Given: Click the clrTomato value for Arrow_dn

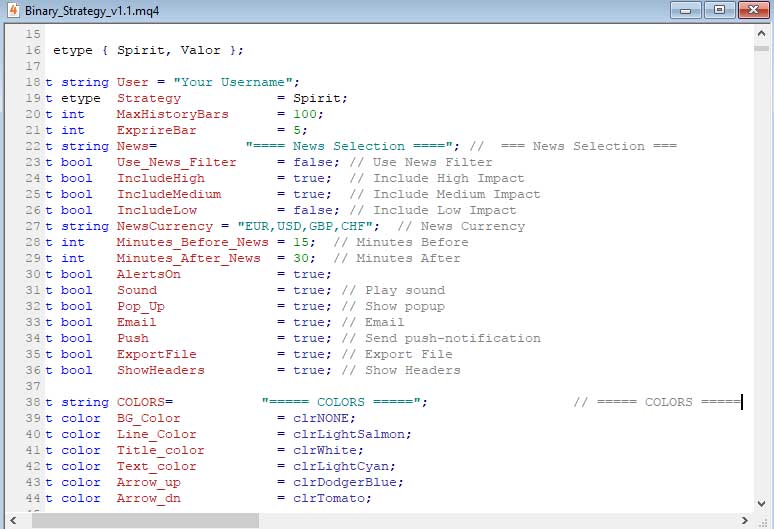Looking at the screenshot, I should tap(332, 498).
